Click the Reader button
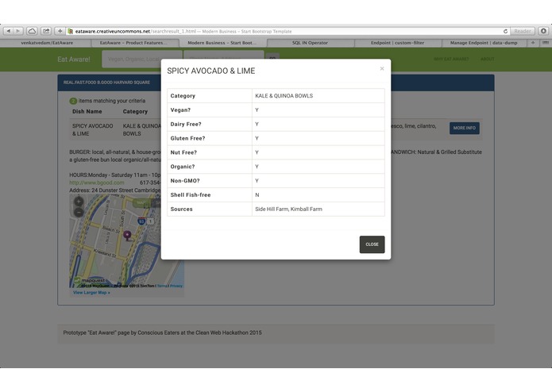The height and width of the screenshot is (392, 552). (523, 31)
